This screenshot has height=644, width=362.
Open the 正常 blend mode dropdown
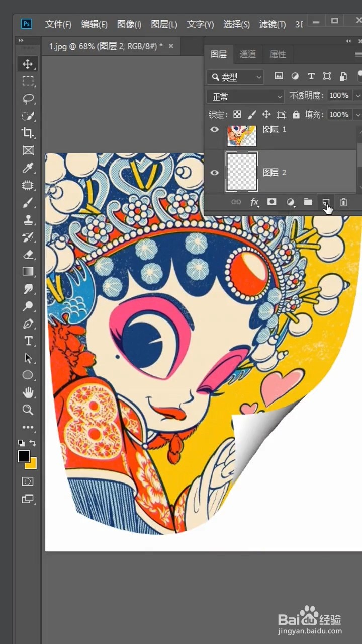(x=245, y=96)
